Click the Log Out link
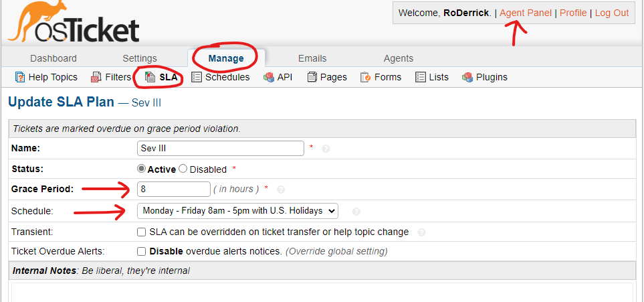Image resolution: width=644 pixels, height=302 pixels. coord(612,13)
